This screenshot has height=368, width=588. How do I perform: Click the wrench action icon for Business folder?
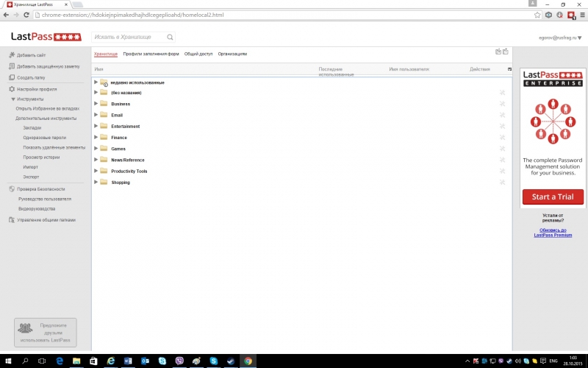coord(502,104)
